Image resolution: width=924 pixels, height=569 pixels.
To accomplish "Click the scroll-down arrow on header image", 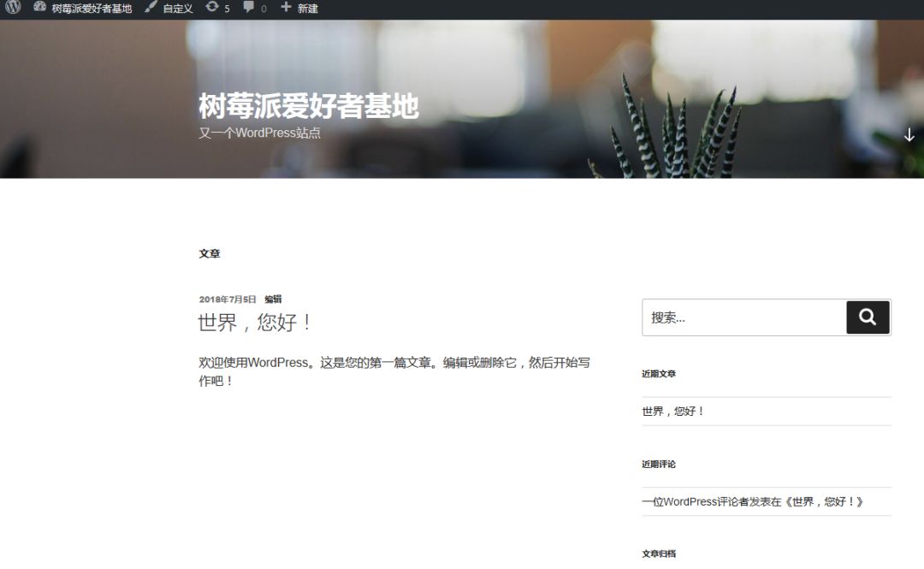I will click(x=909, y=135).
